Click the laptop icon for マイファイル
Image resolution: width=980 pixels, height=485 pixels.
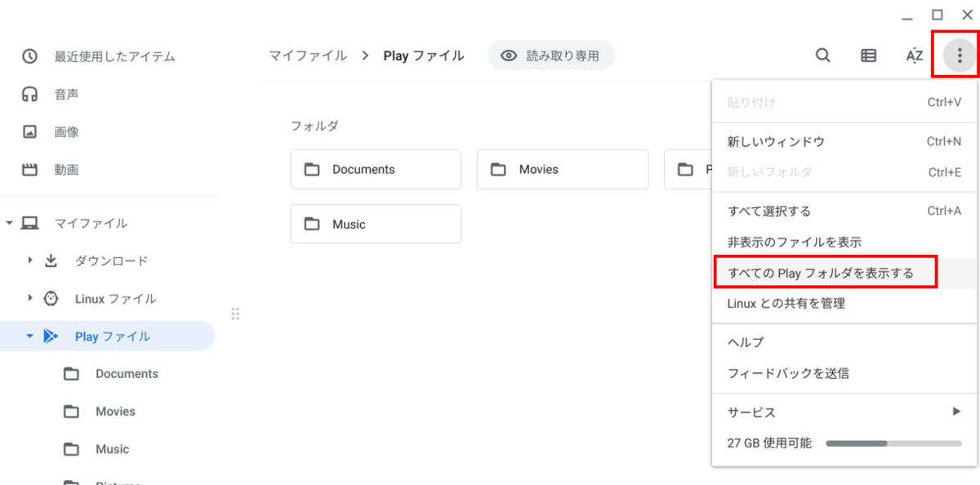coord(29,223)
